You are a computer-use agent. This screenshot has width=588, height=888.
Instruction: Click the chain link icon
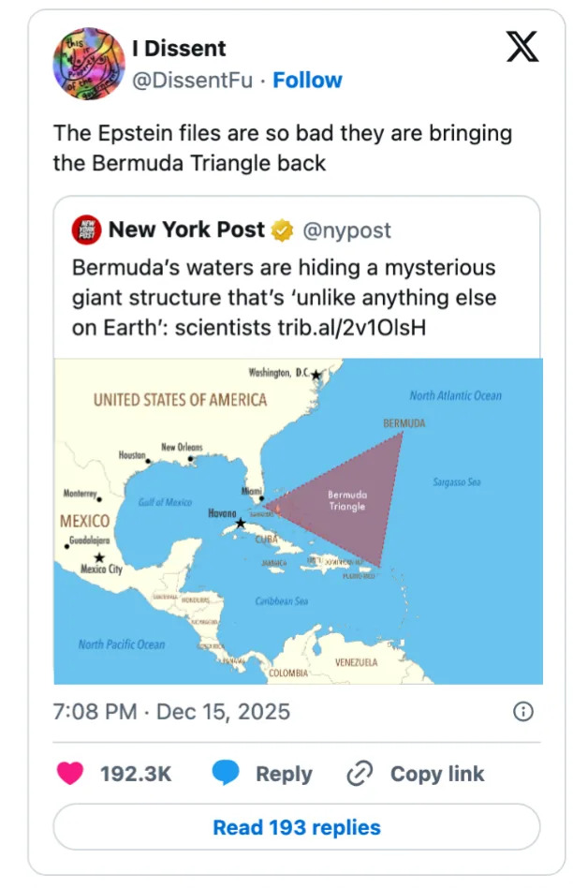pos(360,774)
